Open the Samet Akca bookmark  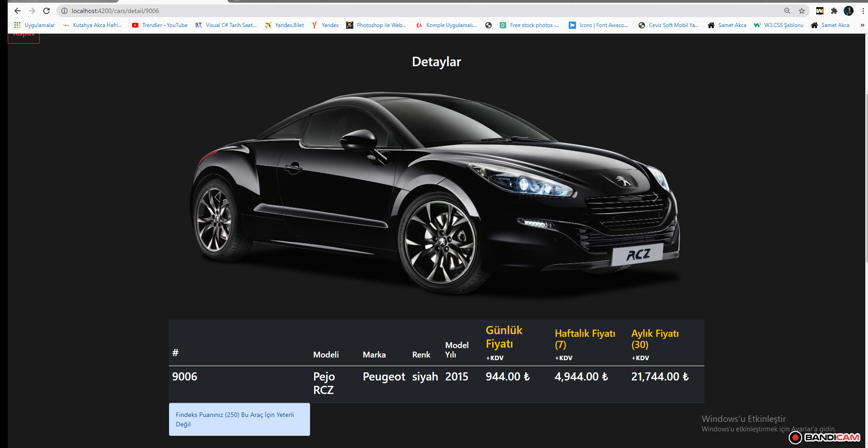click(731, 25)
